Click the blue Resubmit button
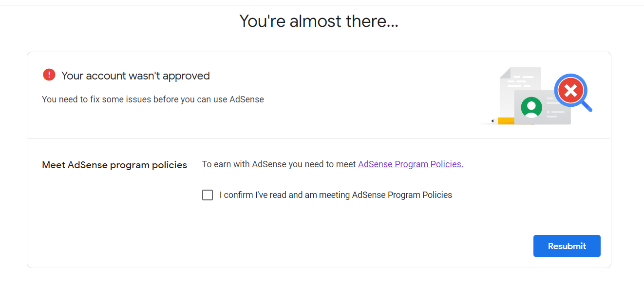The height and width of the screenshot is (293, 644). click(x=567, y=246)
